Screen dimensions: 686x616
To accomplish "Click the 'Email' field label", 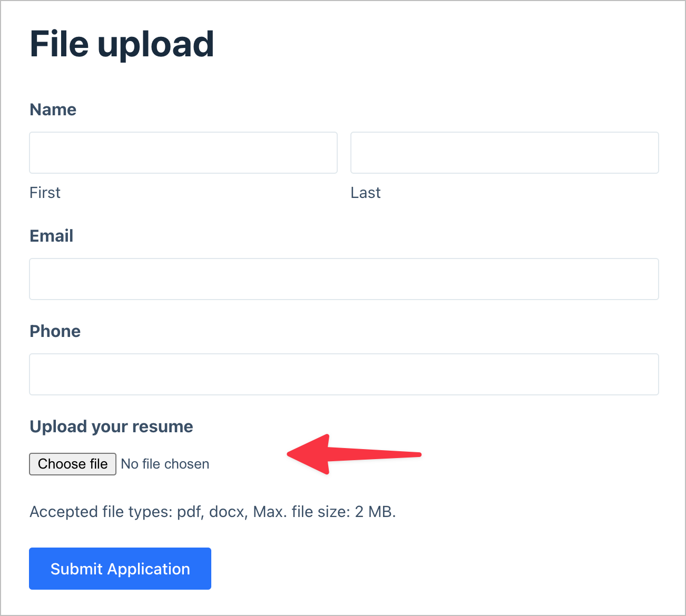I will coord(51,236).
